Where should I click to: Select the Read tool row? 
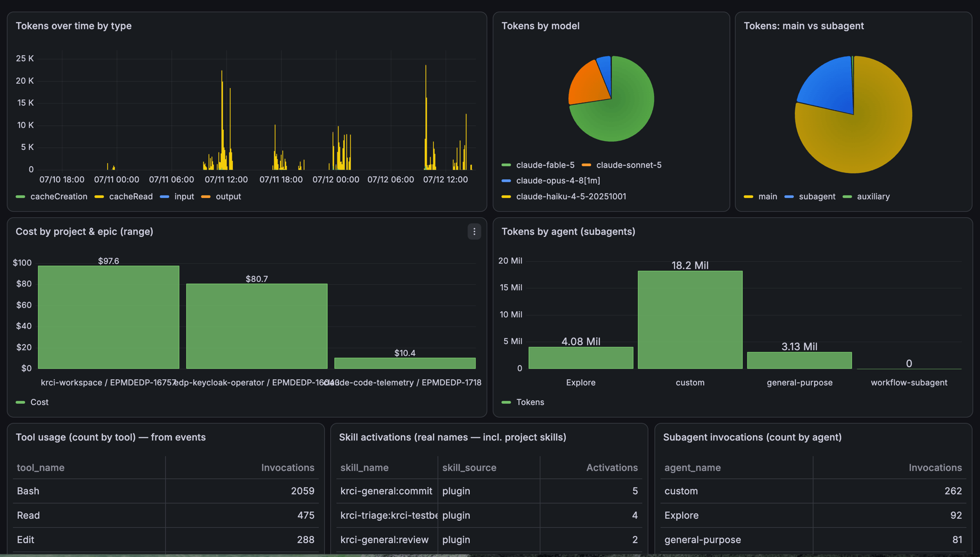[166, 515]
